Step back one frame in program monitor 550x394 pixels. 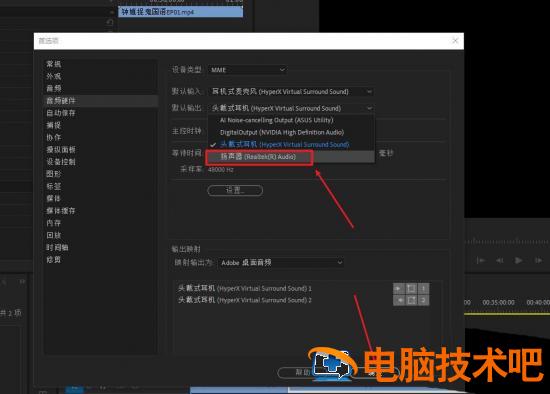pos(500,260)
